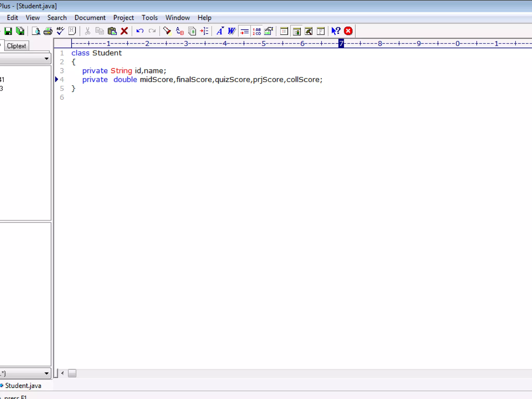Toggle the auto indent toolbar button
The image size is (532, 399).
click(x=244, y=31)
